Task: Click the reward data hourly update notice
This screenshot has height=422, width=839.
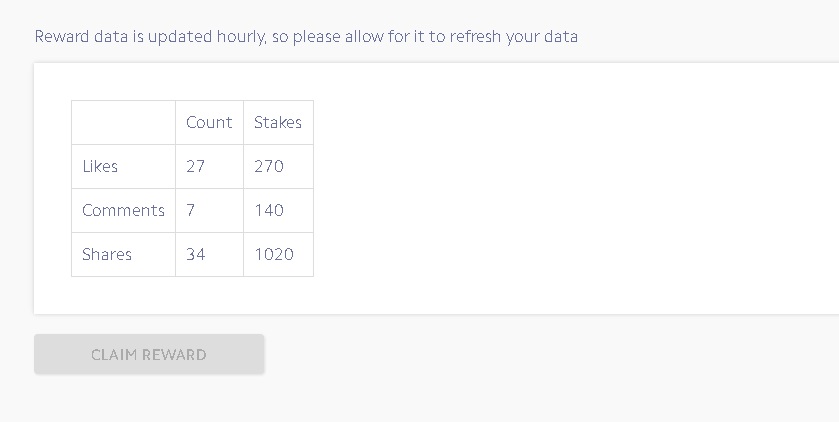Action: [x=306, y=37]
